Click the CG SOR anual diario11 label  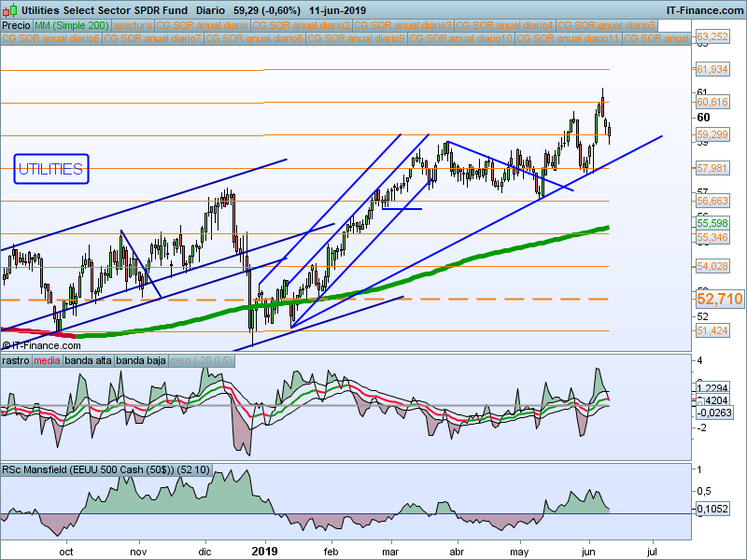click(569, 38)
